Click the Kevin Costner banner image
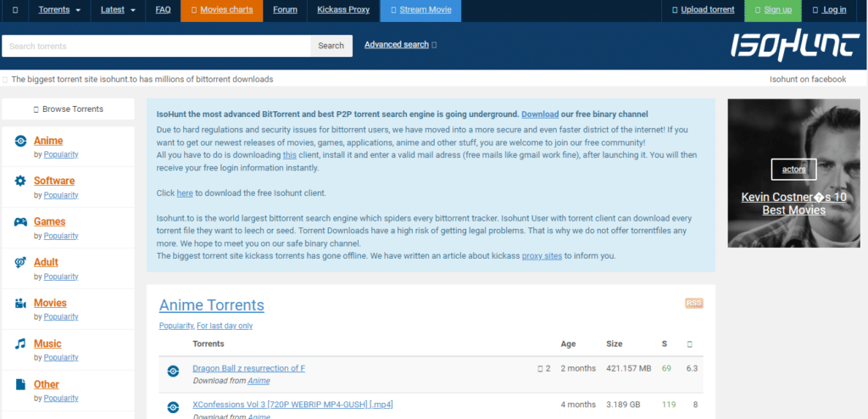868x419 pixels. click(x=793, y=173)
